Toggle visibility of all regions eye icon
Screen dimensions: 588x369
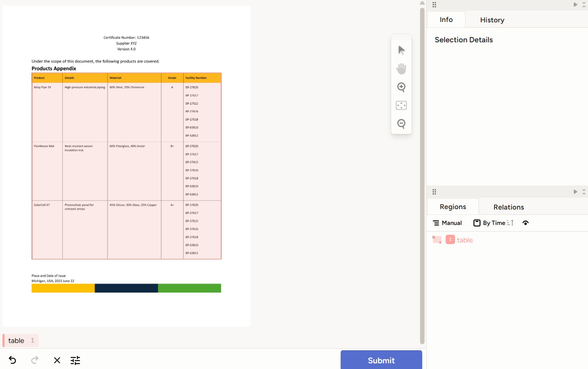pos(525,223)
